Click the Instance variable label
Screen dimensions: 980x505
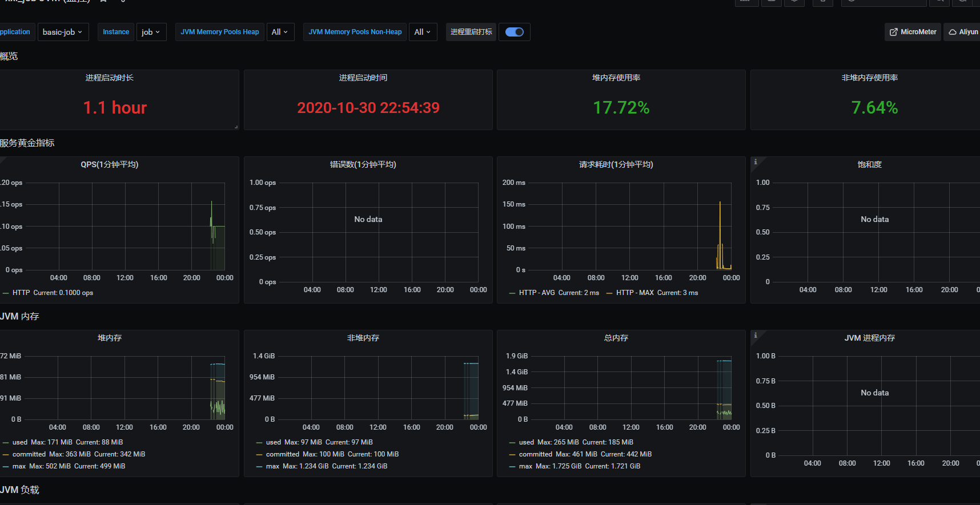pos(116,32)
